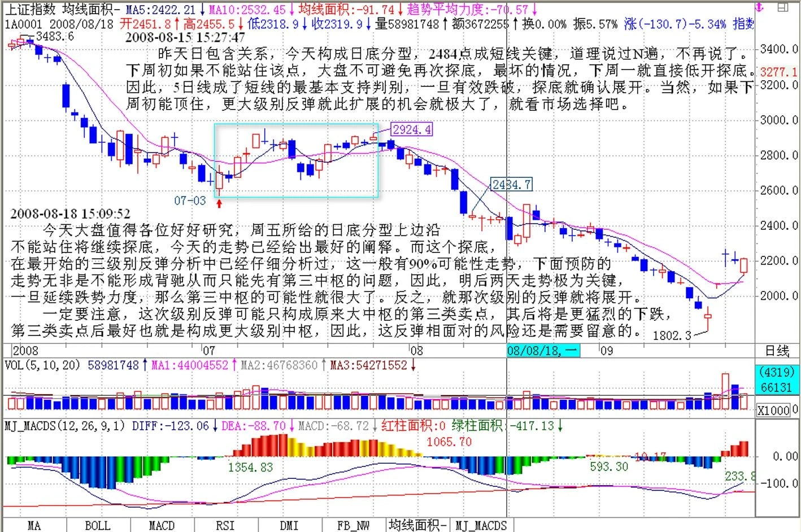Select the FB_NW indicator tab

point(353,525)
